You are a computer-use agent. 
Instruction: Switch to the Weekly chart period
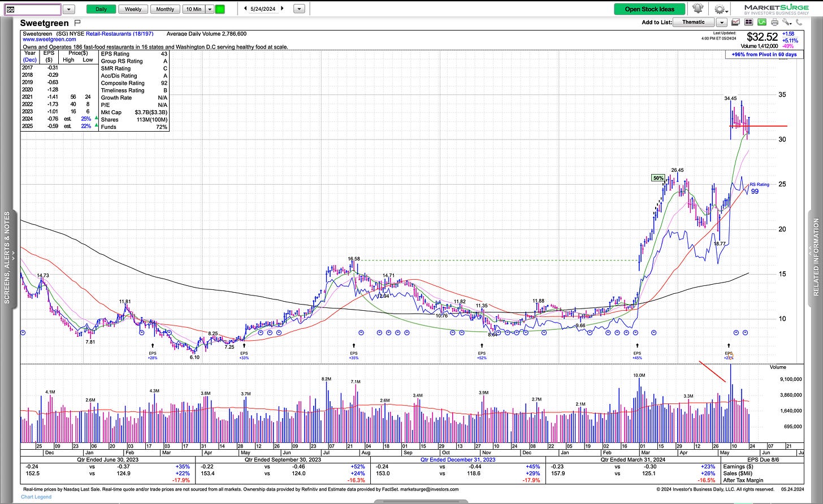tap(133, 9)
